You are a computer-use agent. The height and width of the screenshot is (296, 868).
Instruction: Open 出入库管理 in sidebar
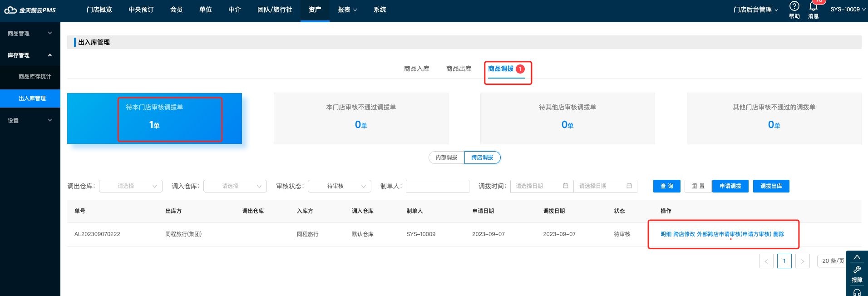coord(30,99)
